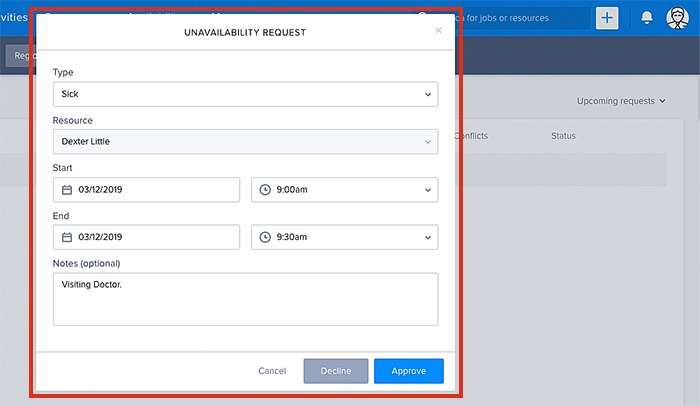Click the End date field 03/12/2019
This screenshot has height=406, width=700.
(146, 237)
